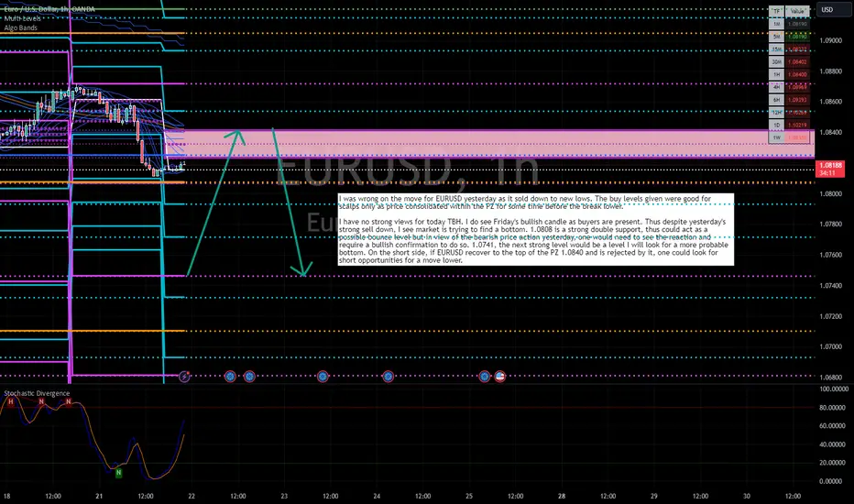Click the 1.09000 price axis label
The image size is (854, 504).
point(831,40)
